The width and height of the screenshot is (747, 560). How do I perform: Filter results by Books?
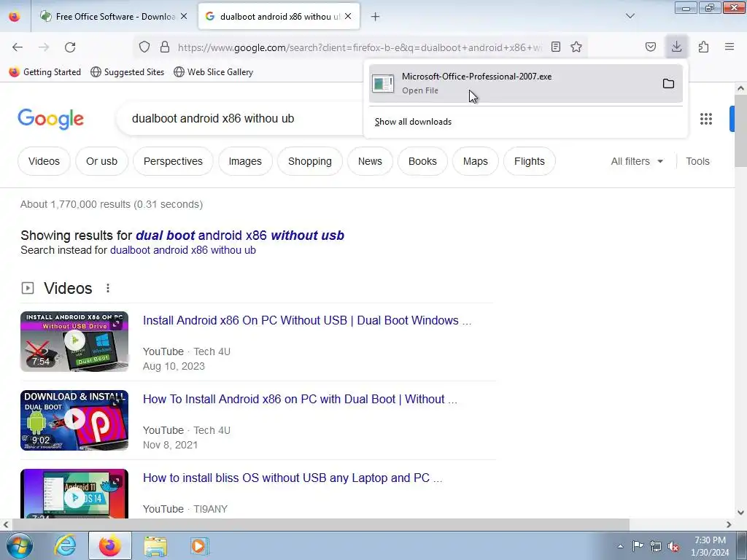click(422, 161)
